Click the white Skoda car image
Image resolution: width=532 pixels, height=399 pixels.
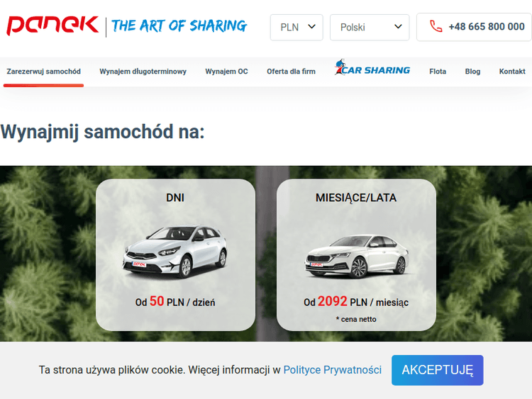point(356,257)
